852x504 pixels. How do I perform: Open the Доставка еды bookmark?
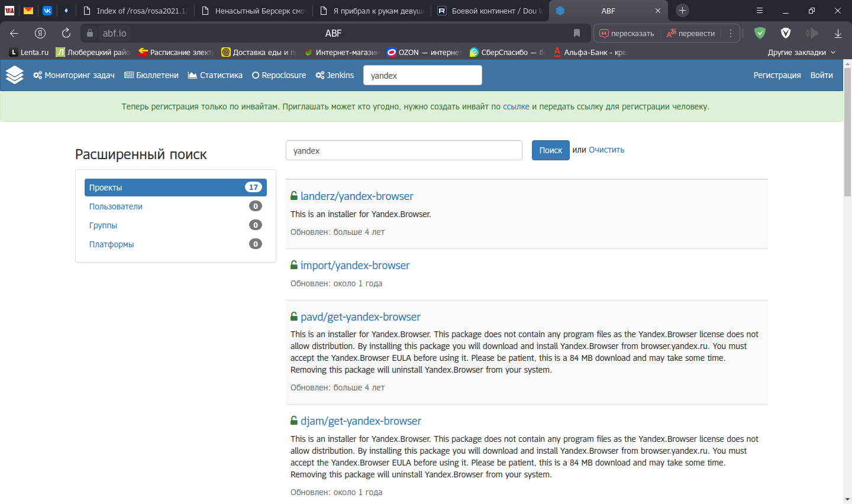click(259, 52)
